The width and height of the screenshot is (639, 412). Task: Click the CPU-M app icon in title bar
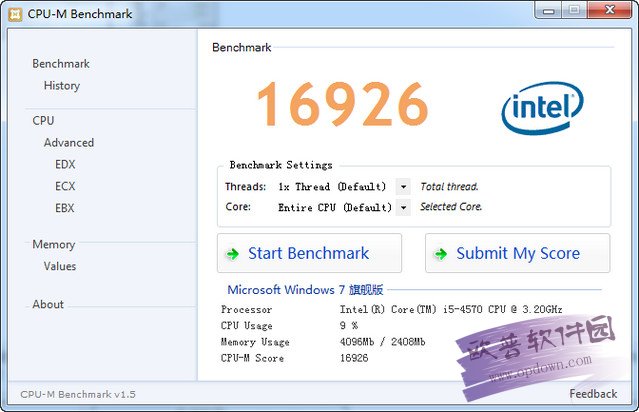coord(15,14)
